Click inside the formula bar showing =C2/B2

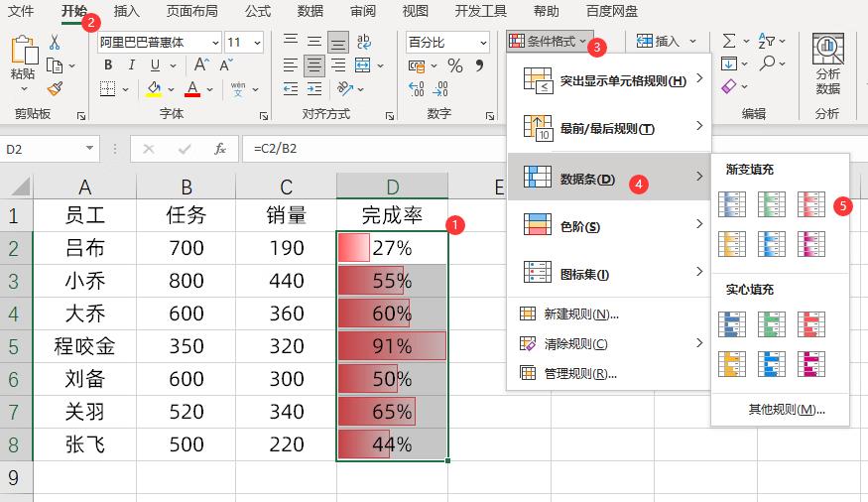(496, 149)
